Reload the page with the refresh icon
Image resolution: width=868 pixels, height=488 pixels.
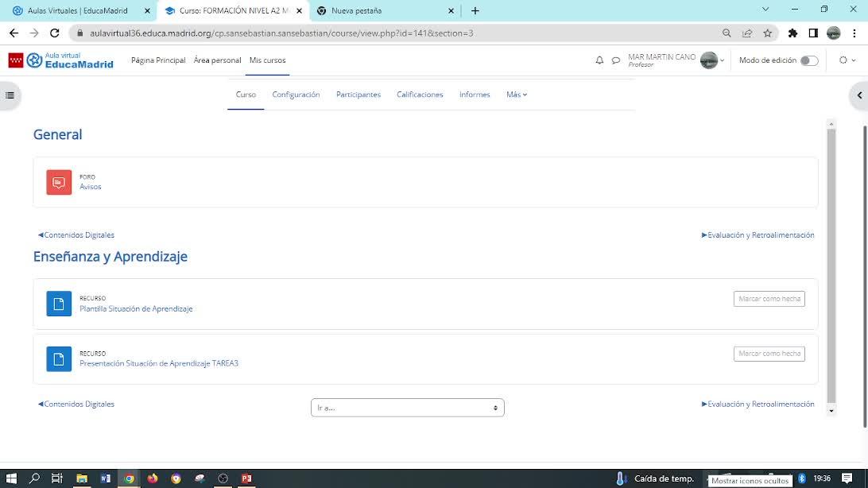pos(54,33)
